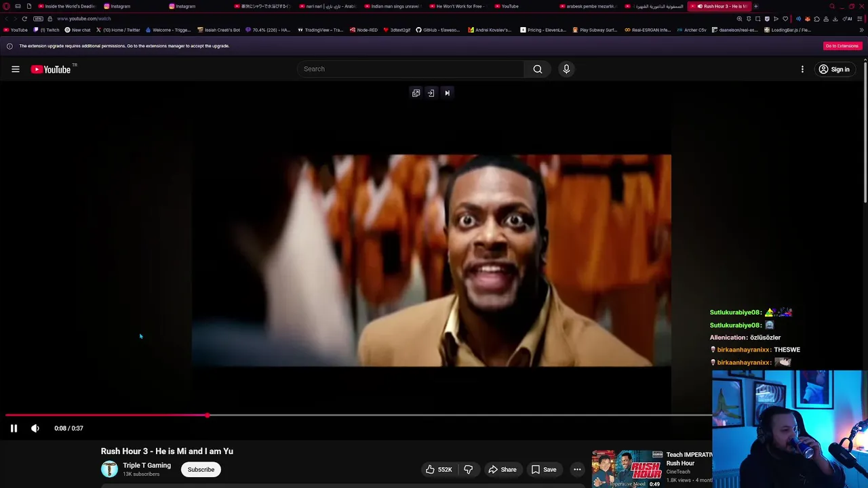This screenshot has width=868, height=488.
Task: Mute the video volume
Action: pos(35,428)
